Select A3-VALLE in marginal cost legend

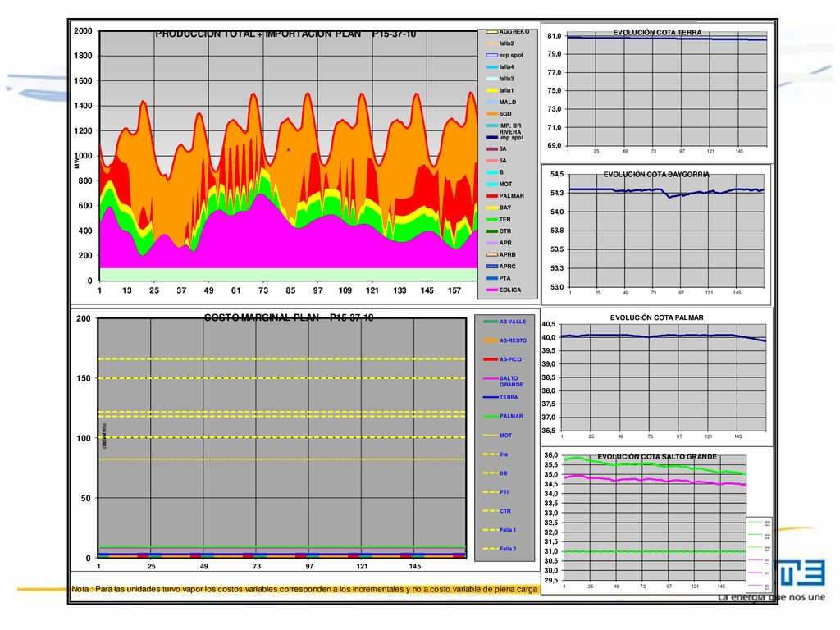(x=504, y=322)
